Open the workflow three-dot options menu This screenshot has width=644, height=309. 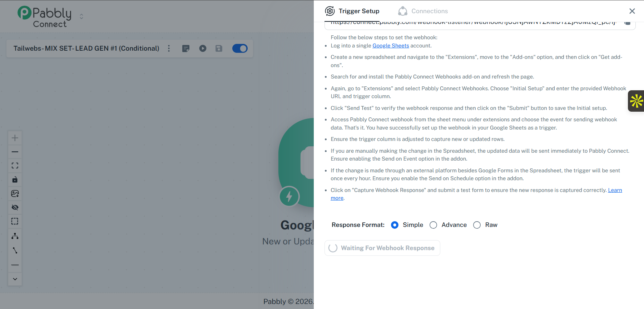tap(169, 49)
